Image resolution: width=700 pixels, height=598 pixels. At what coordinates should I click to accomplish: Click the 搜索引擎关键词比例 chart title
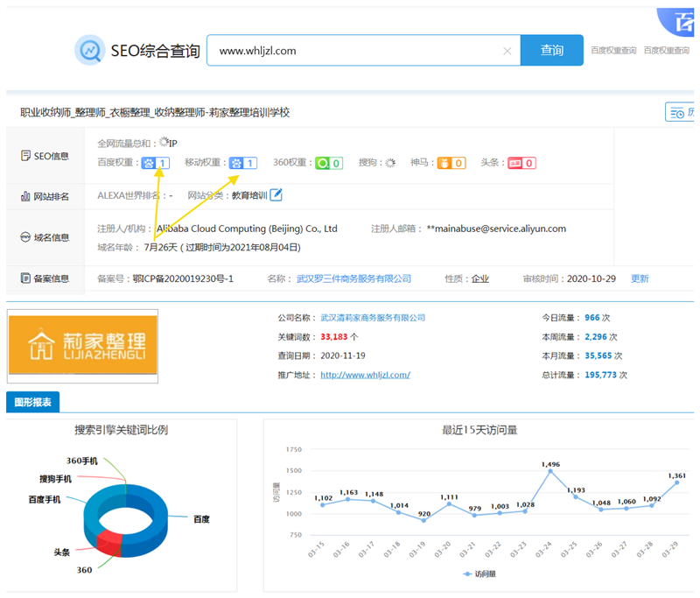[121, 430]
